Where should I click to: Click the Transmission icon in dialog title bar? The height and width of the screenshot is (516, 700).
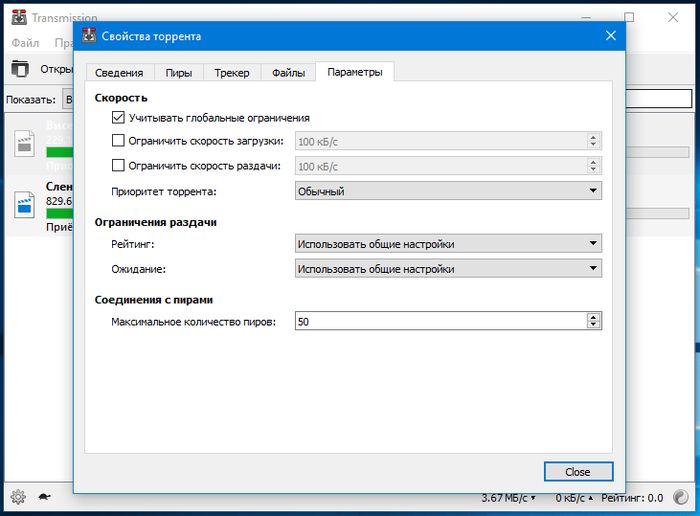coord(89,36)
